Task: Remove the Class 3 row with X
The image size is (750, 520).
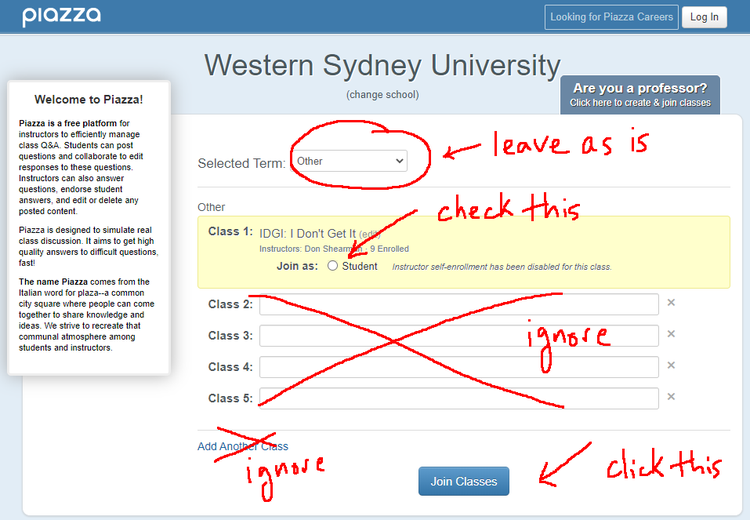Action: tap(671, 334)
